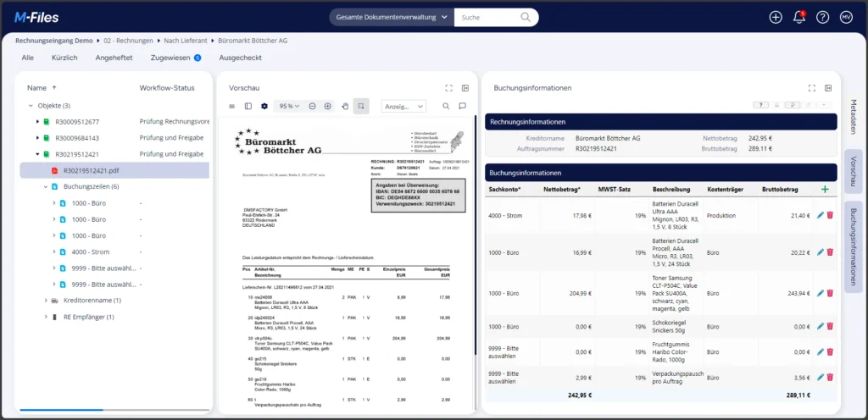Maximize the Buchungsinformationen panel to fullscreen
Viewport: 868px width, 420px height.
(x=812, y=88)
